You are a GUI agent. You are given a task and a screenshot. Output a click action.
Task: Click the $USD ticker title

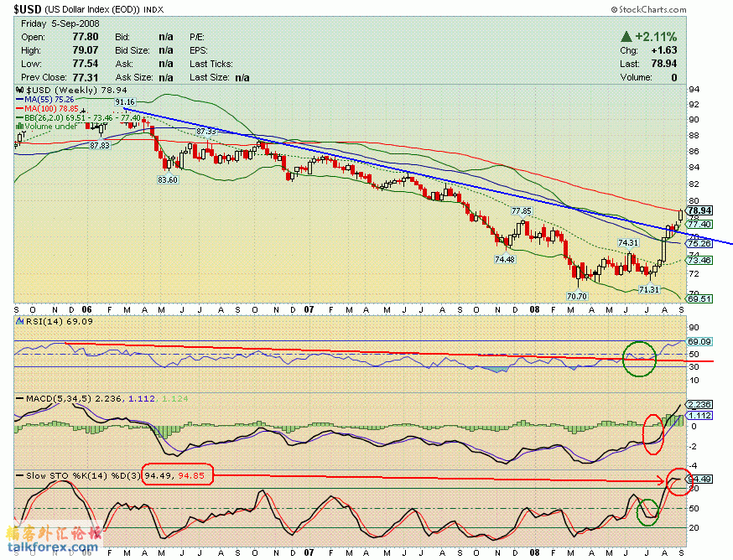(x=28, y=9)
